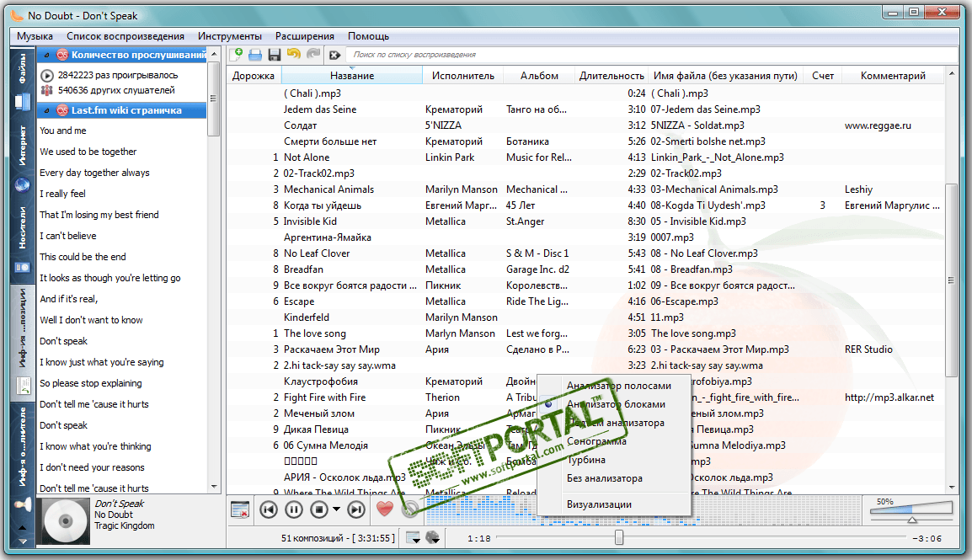Image resolution: width=972 pixels, height=560 pixels.
Task: Click the track list scroll-down arrow
Action: tap(952, 488)
